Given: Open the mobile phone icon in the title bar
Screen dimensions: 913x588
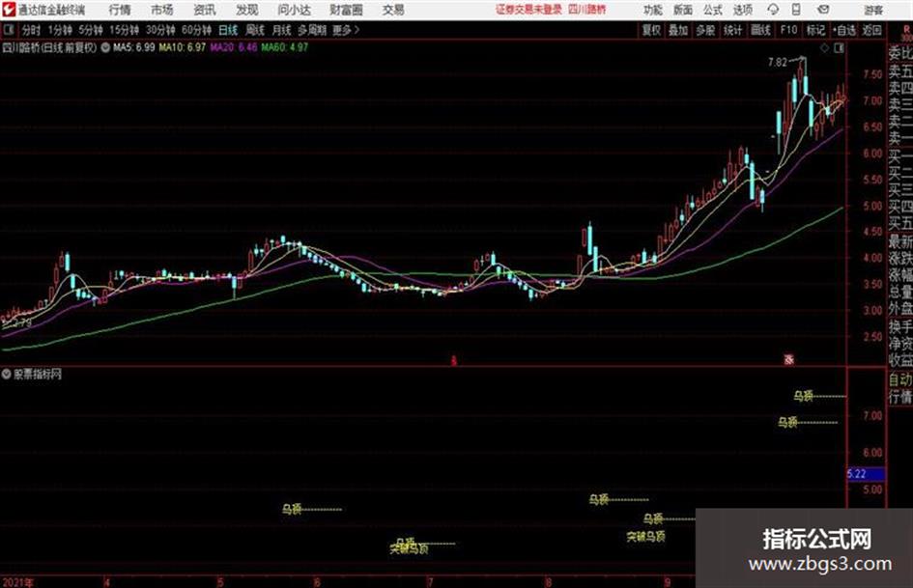Looking at the screenshot, I should pyautogui.click(x=796, y=10).
